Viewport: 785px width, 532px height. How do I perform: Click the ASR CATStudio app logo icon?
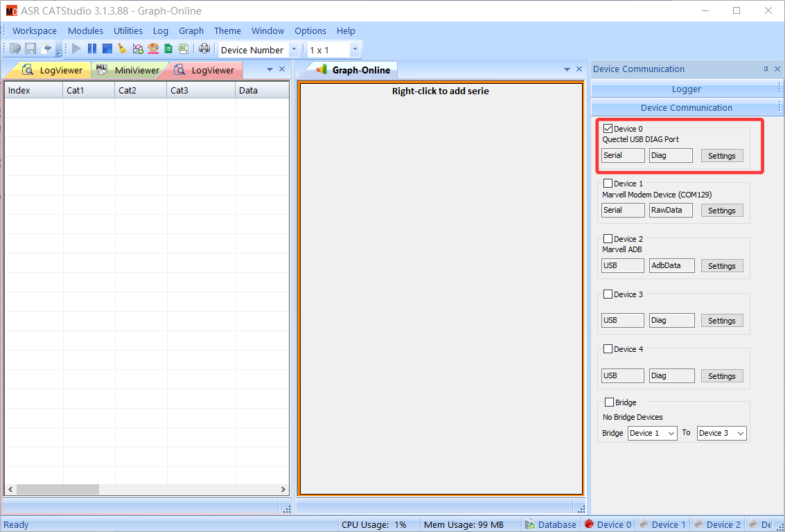pyautogui.click(x=12, y=10)
